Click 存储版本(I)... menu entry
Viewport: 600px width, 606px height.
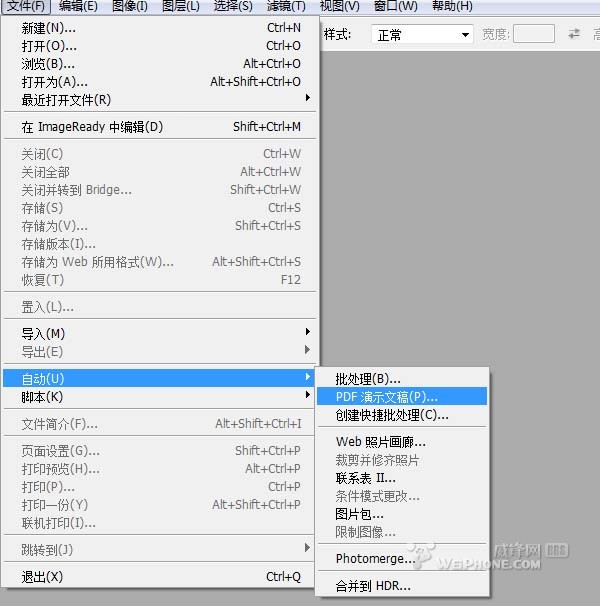tap(161, 244)
